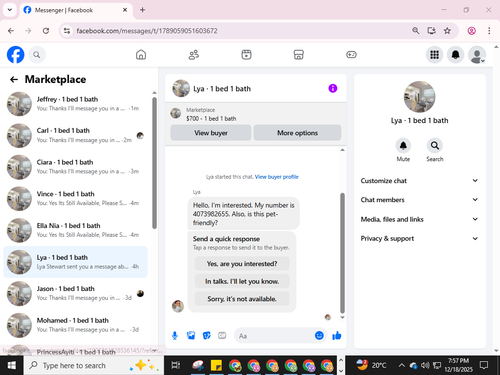The width and height of the screenshot is (500, 375).
Task: Click Lya's avatar beside the quick responses
Action: pos(178,306)
